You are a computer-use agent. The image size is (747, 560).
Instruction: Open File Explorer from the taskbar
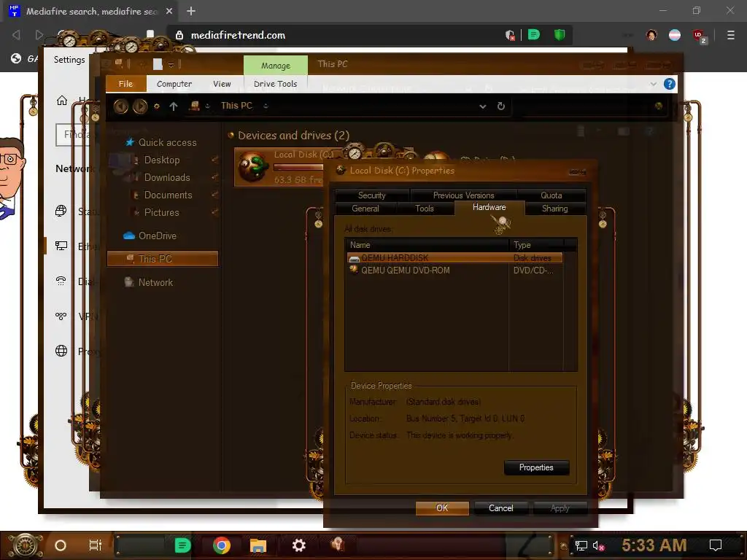click(258, 545)
